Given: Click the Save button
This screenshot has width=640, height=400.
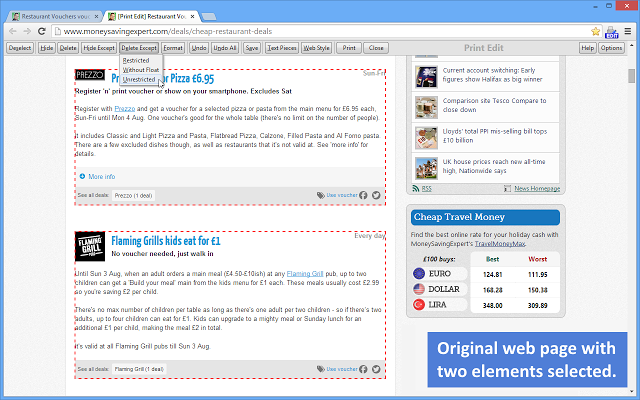Looking at the screenshot, I should click(x=252, y=48).
